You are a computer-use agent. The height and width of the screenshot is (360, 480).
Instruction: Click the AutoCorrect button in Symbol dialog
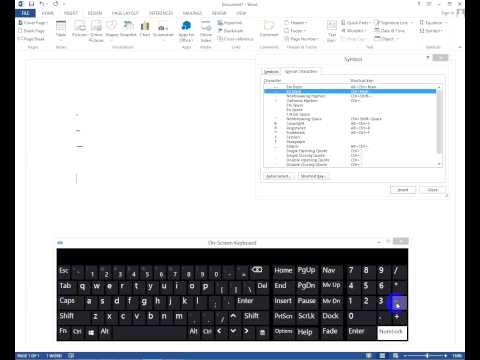click(x=278, y=176)
